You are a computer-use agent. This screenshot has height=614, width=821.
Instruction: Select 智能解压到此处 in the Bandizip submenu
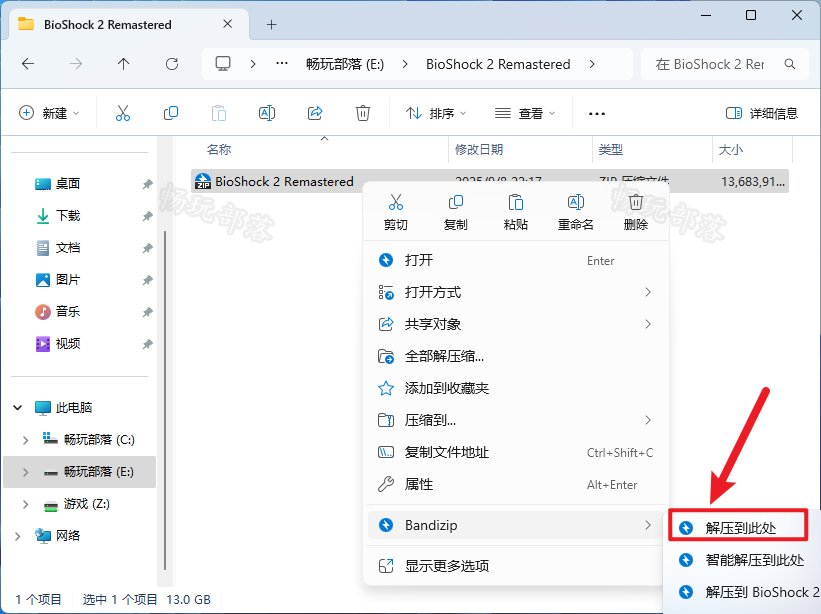(x=744, y=560)
